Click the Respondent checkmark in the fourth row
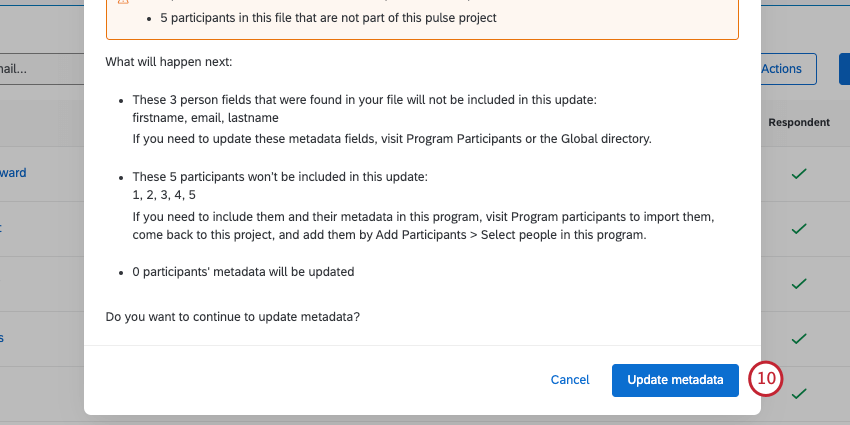Screen dimensions: 850x425 pyautogui.click(x=798, y=339)
